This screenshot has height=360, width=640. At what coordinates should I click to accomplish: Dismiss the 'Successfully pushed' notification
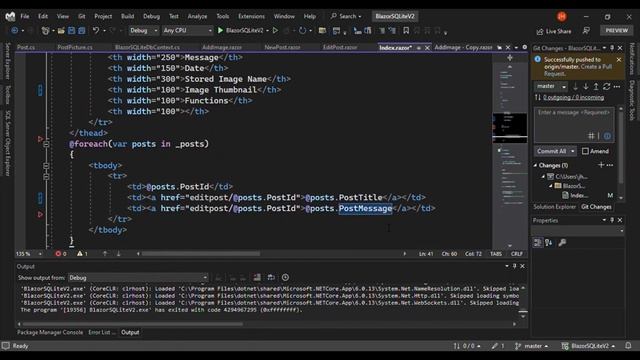click(619, 60)
